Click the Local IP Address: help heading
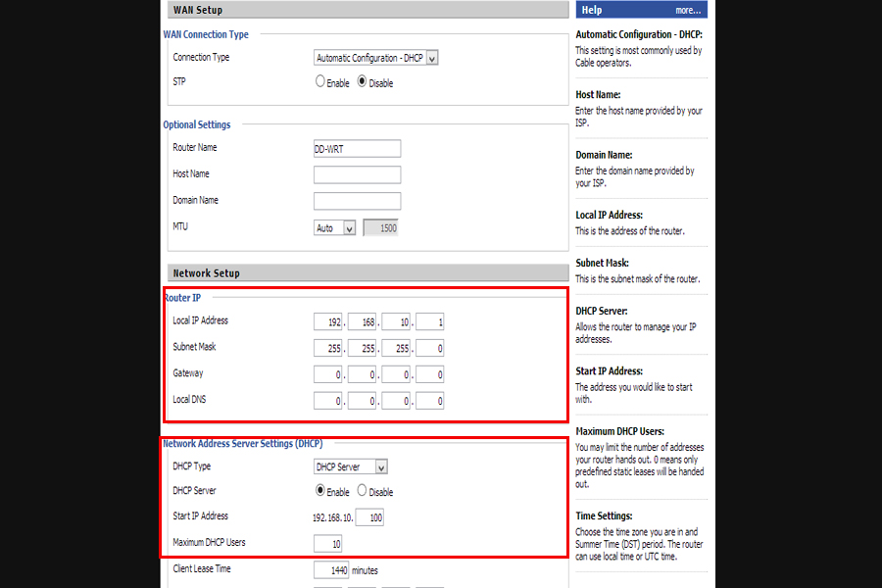The width and height of the screenshot is (882, 588). pyautogui.click(x=609, y=215)
